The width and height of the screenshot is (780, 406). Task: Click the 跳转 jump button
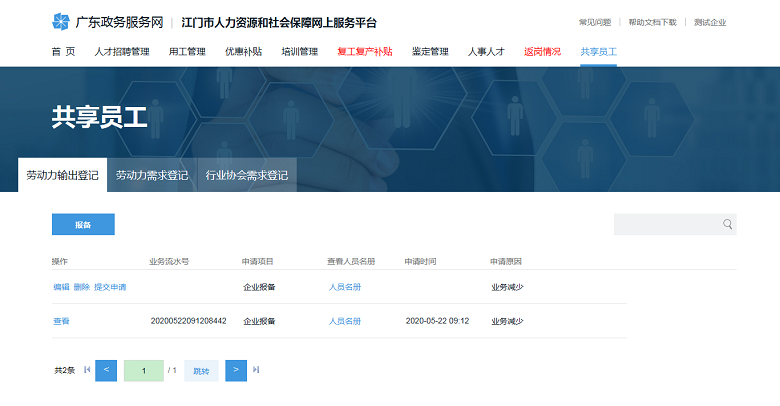[x=201, y=371]
